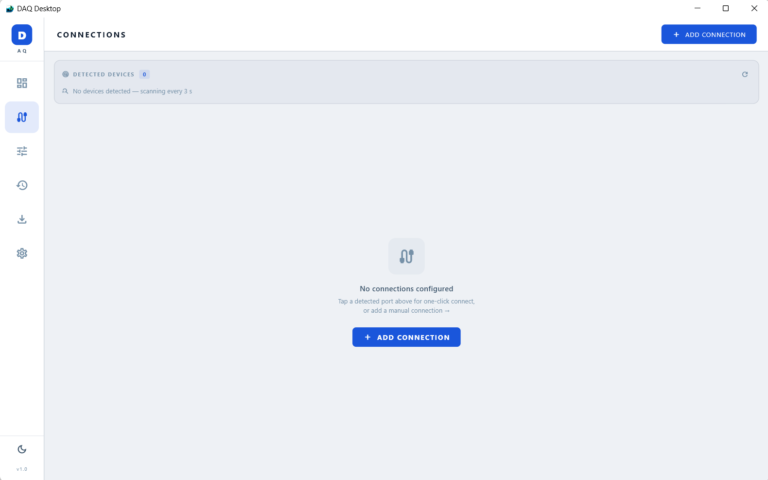The image size is (768, 480).
Task: Open the settings gear icon in sidebar
Action: point(22,253)
